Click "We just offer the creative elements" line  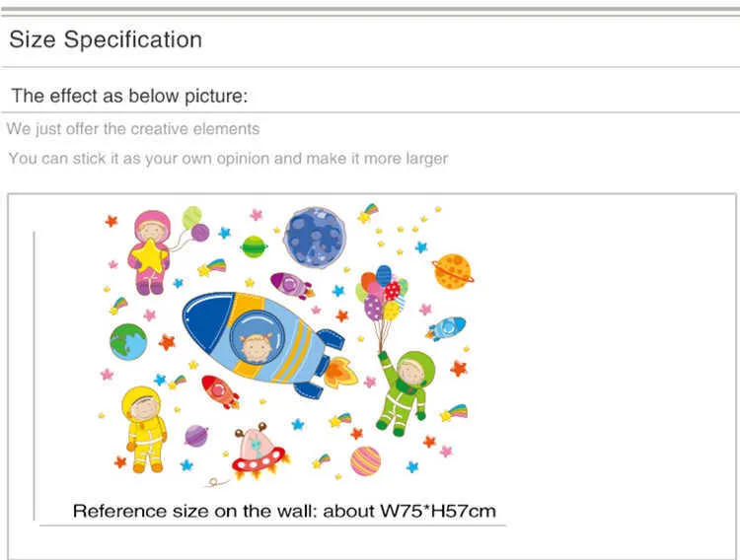pyautogui.click(x=133, y=129)
